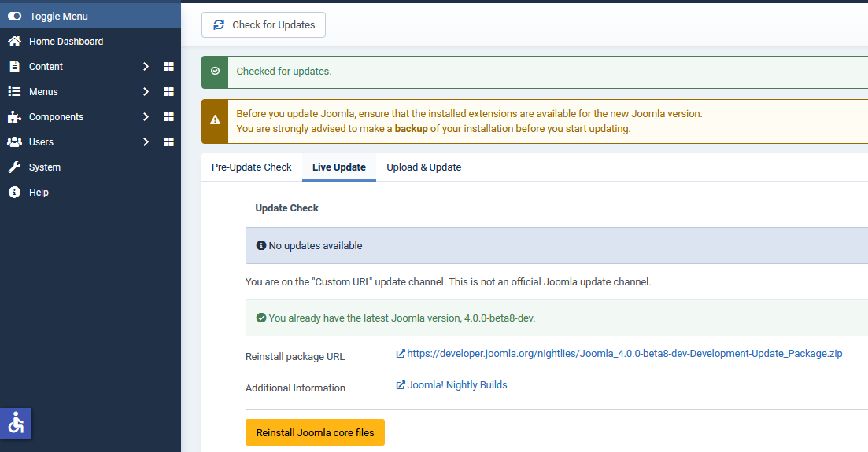This screenshot has width=868, height=452.
Task: Click the Custom URL update channel text
Action: (449, 282)
